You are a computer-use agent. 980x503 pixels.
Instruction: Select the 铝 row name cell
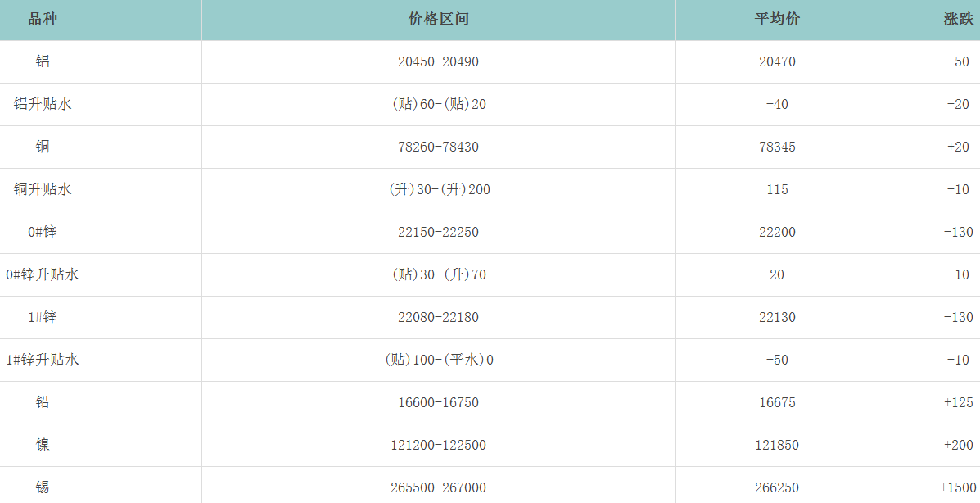(x=43, y=61)
